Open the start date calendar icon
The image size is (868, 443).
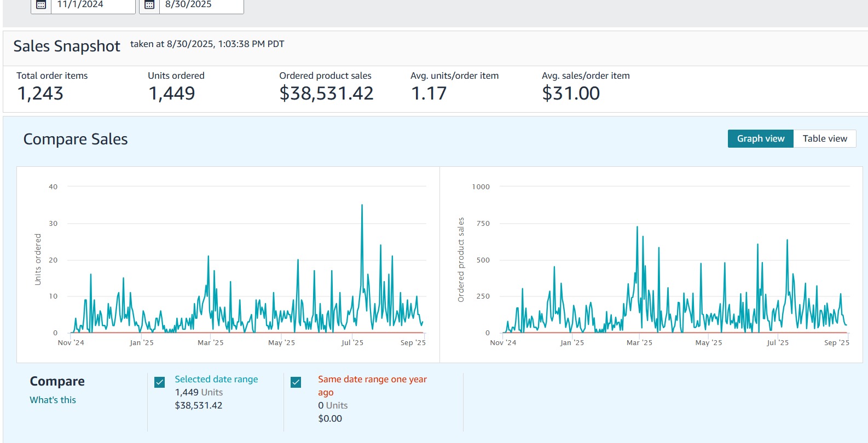tap(41, 5)
